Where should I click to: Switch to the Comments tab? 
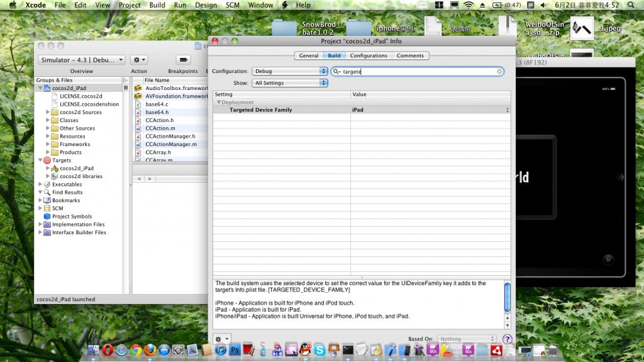410,55
